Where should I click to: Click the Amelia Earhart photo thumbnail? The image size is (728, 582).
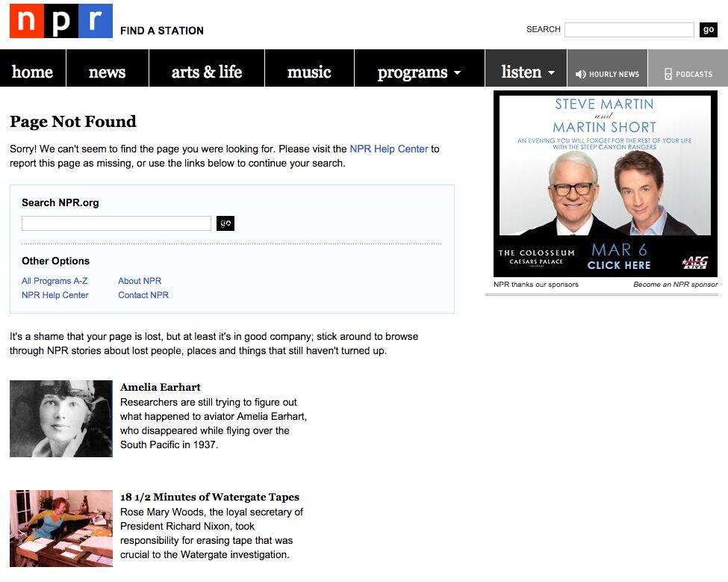click(60, 418)
